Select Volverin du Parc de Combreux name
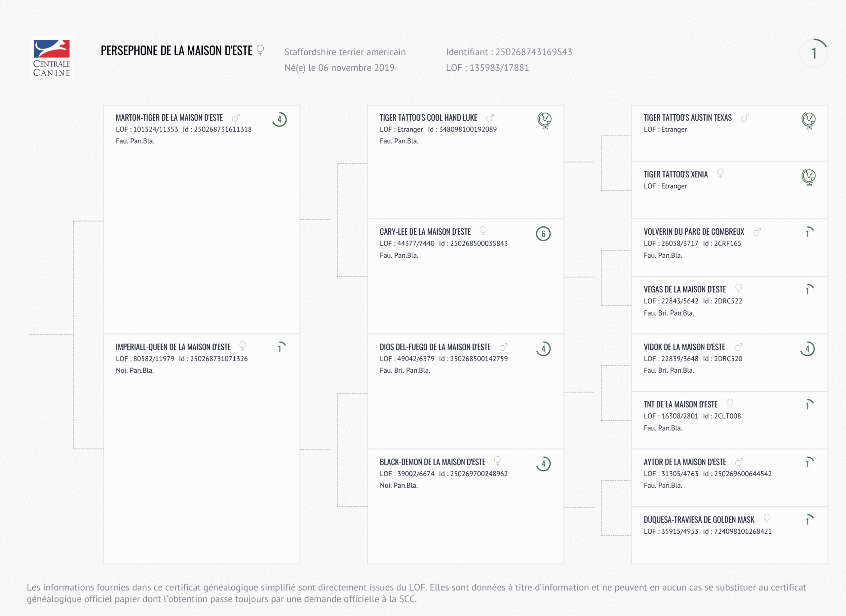The width and height of the screenshot is (846, 616). click(693, 232)
